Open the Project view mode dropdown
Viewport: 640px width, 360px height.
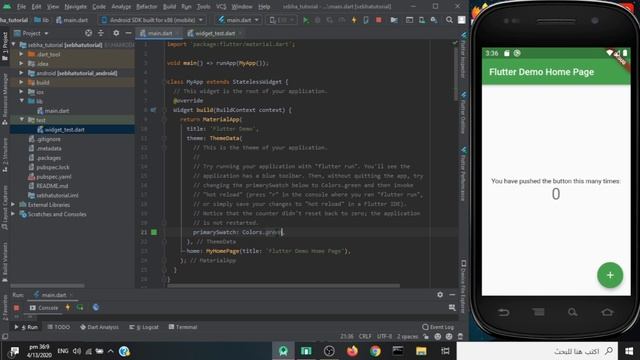[x=31, y=33]
